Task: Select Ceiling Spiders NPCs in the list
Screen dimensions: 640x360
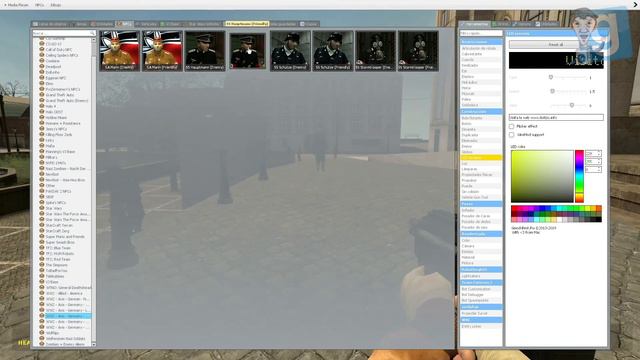Action: click(x=62, y=55)
